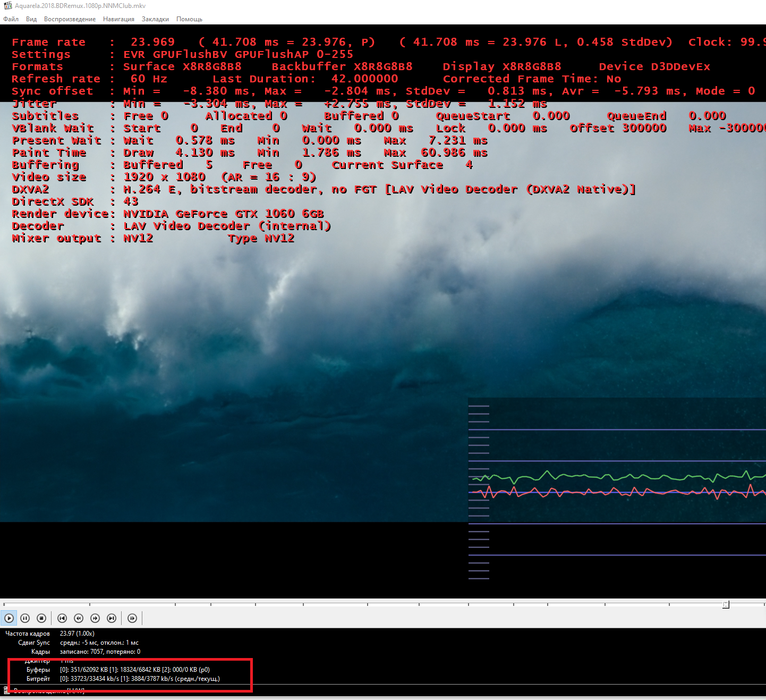The width and height of the screenshot is (766, 700).
Task: Click the MPC-HC app icon in title bar
Action: coord(7,6)
